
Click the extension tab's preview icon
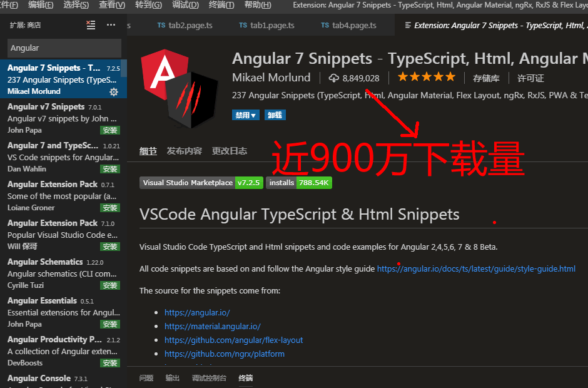408,25
